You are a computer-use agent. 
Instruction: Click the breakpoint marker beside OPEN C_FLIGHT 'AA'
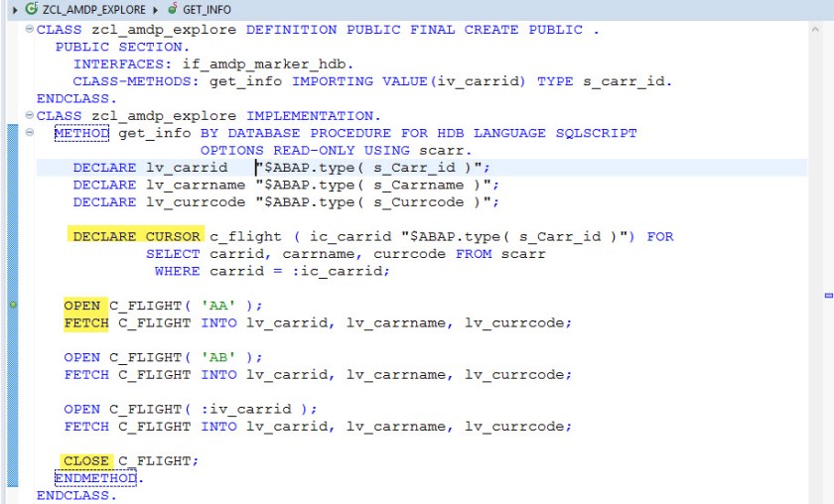pyautogui.click(x=13, y=305)
